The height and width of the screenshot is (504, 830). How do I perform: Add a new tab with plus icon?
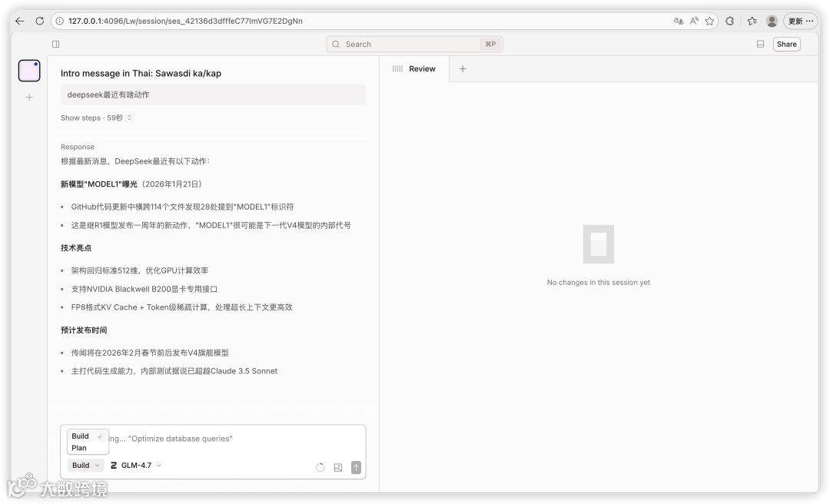[463, 69]
